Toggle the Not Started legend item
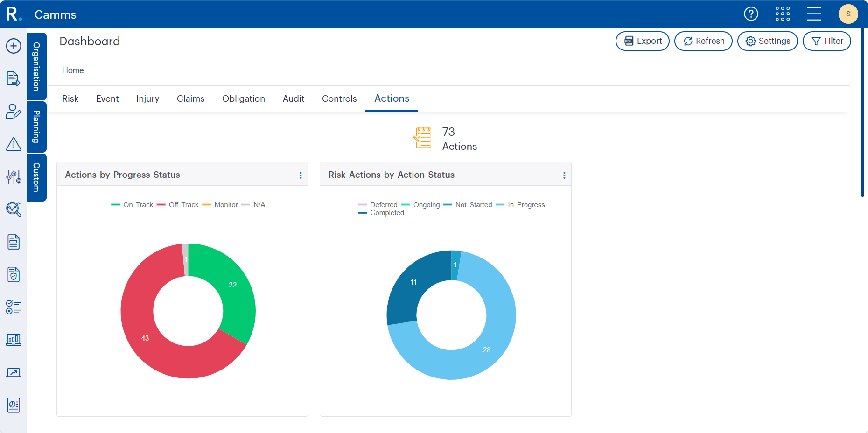 pyautogui.click(x=468, y=205)
